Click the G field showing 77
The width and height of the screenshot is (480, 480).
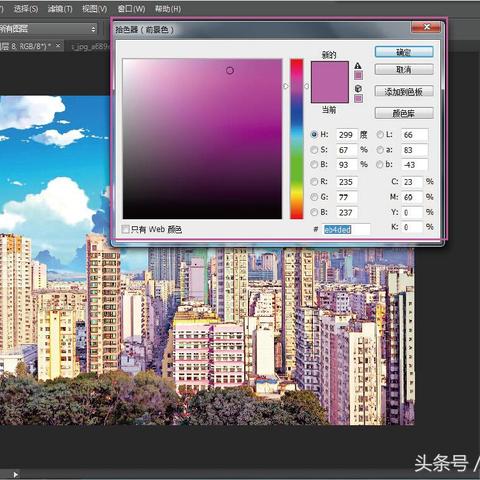pos(347,197)
